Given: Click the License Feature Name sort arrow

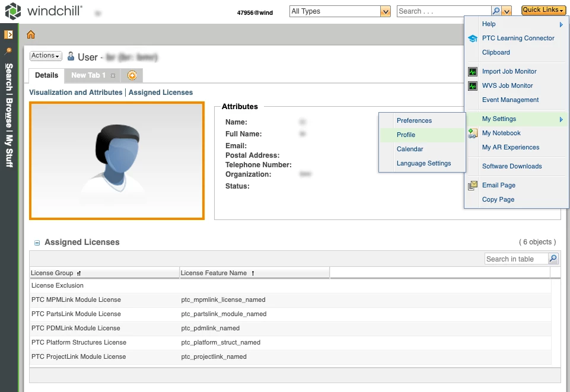Looking at the screenshot, I should click(x=253, y=273).
